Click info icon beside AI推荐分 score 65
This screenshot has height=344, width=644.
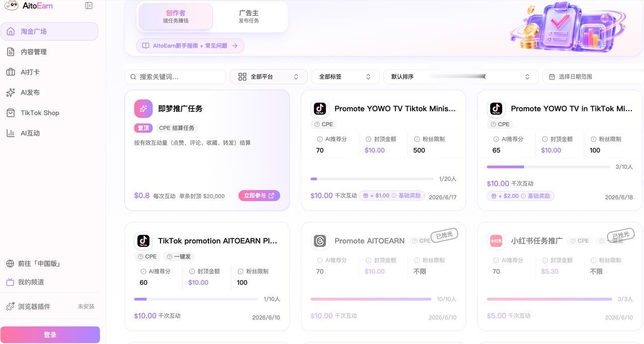497,139
